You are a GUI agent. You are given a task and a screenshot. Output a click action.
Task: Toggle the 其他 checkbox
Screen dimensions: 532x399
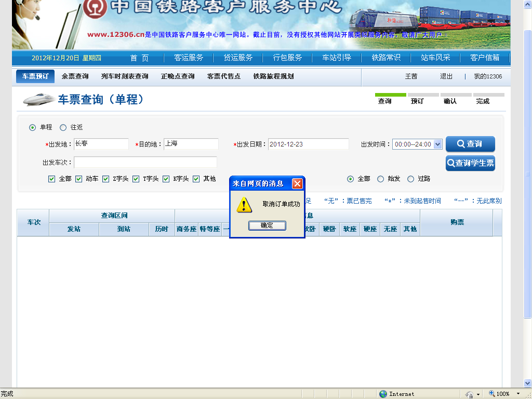point(196,179)
